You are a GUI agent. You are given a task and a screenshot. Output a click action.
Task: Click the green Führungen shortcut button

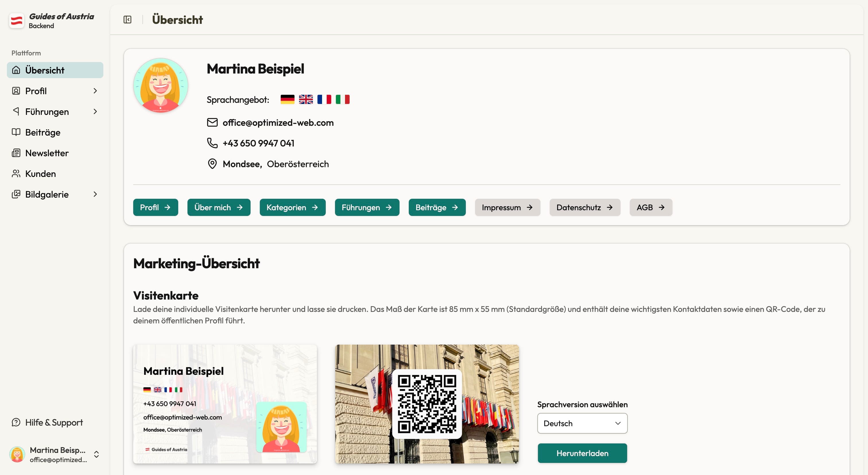[x=367, y=207]
